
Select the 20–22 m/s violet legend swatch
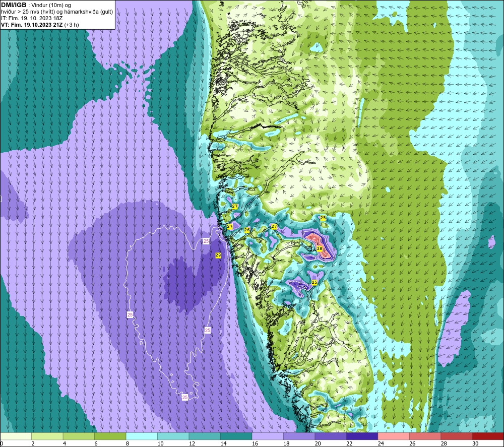tap(331, 436)
